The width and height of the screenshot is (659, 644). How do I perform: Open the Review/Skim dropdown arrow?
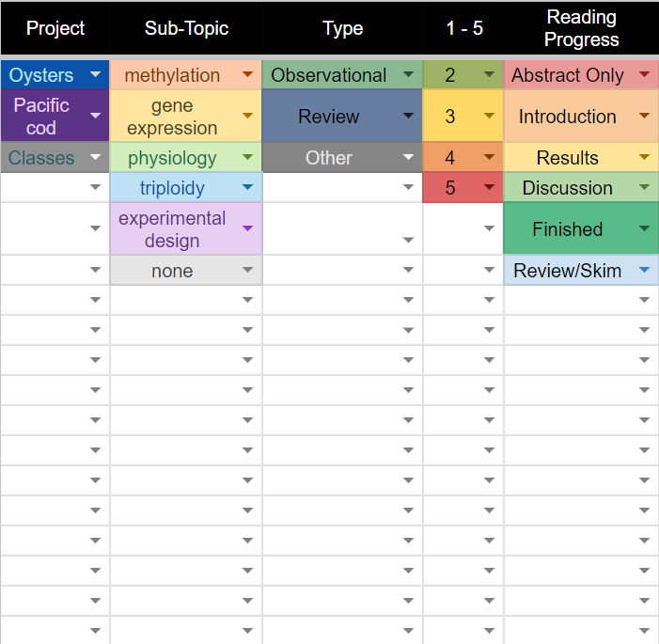point(644,271)
